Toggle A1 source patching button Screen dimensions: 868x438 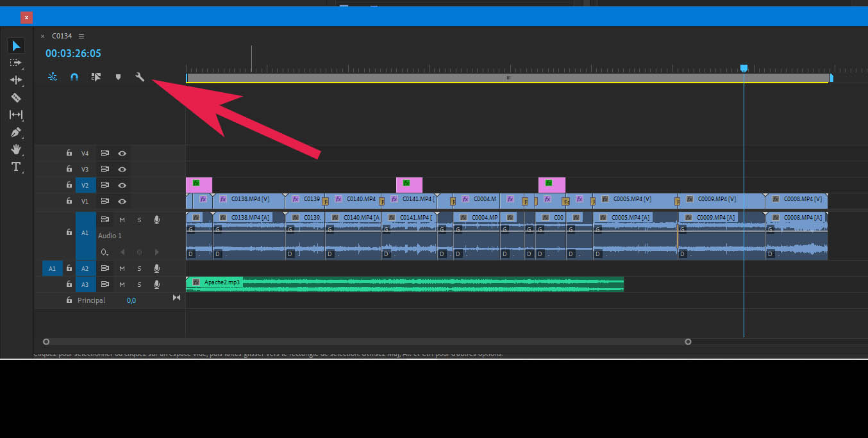53,268
